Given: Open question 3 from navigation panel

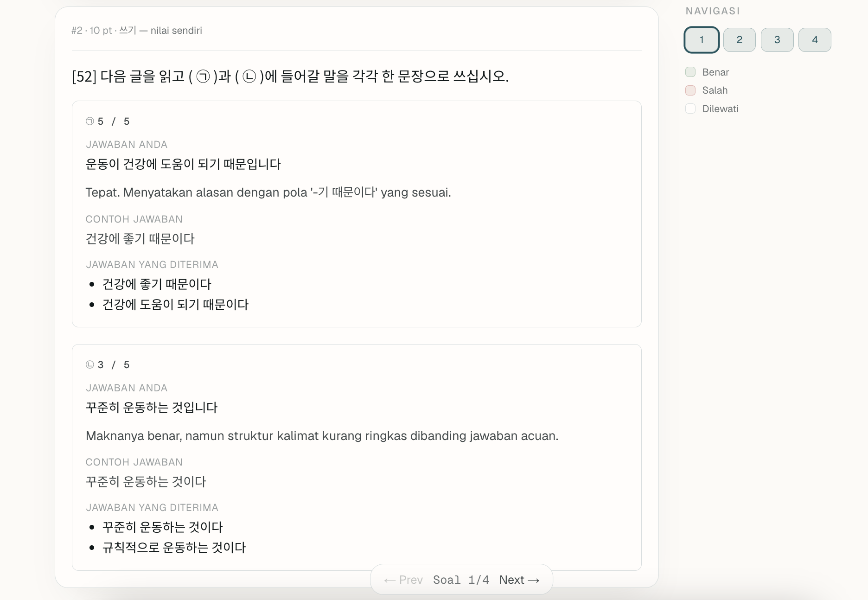Looking at the screenshot, I should [777, 40].
